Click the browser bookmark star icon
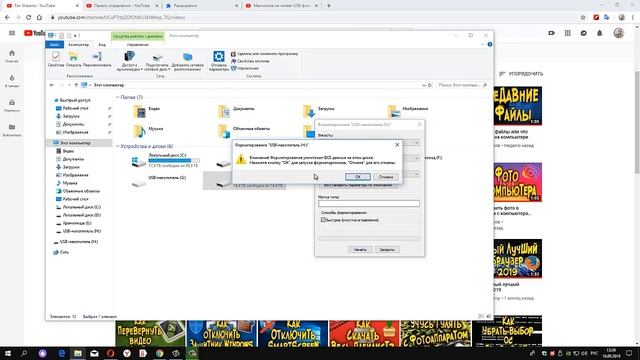This screenshot has width=640, height=360. coord(583,18)
